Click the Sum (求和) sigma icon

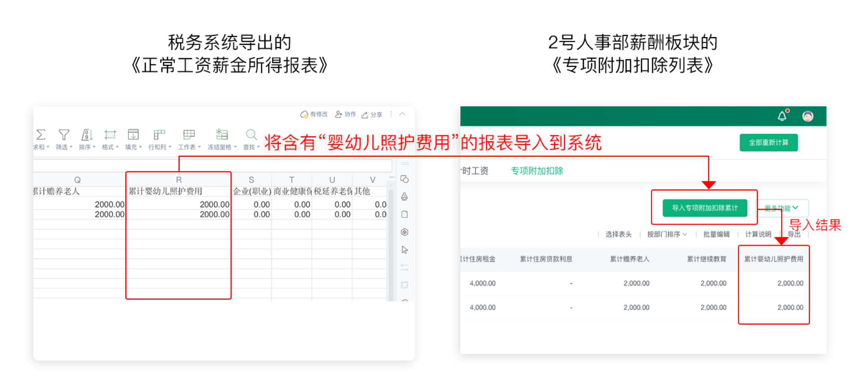coord(41,135)
